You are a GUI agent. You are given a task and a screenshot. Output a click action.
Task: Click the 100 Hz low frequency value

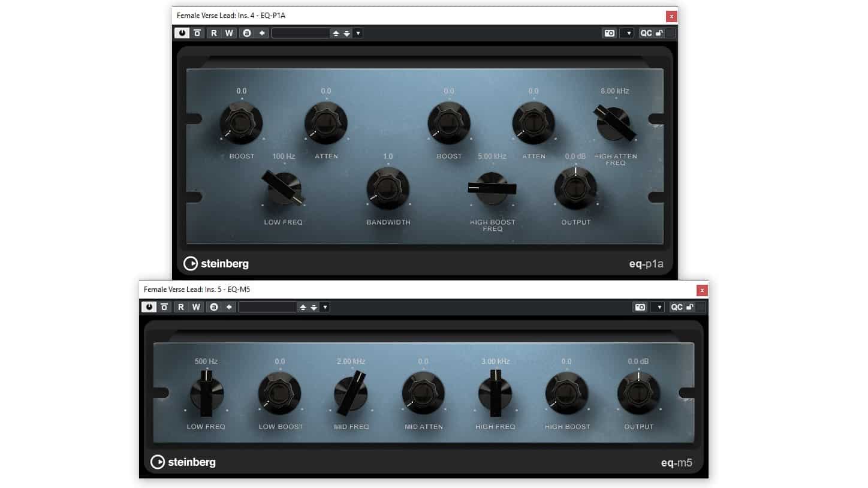coord(284,156)
